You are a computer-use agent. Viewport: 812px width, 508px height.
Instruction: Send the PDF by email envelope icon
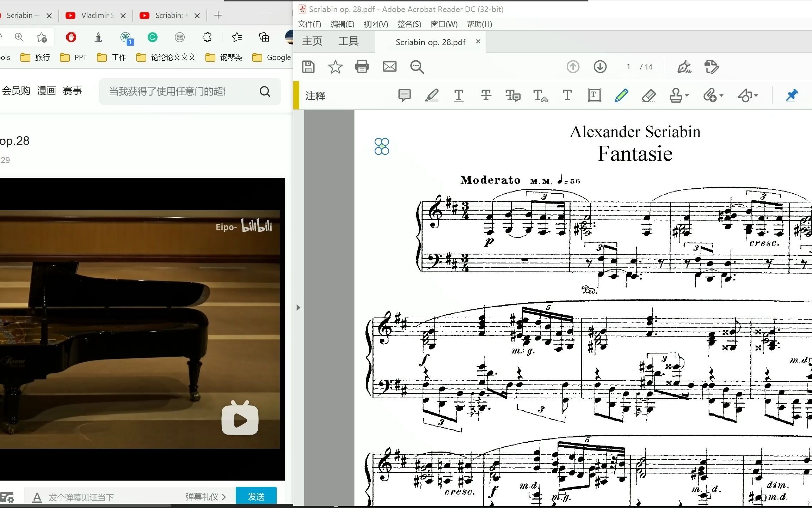[389, 67]
